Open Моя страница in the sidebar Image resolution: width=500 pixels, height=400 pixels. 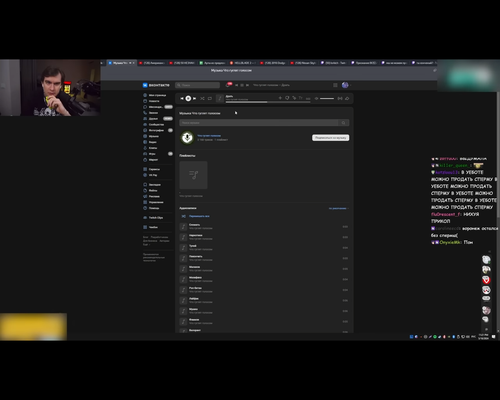(155, 95)
